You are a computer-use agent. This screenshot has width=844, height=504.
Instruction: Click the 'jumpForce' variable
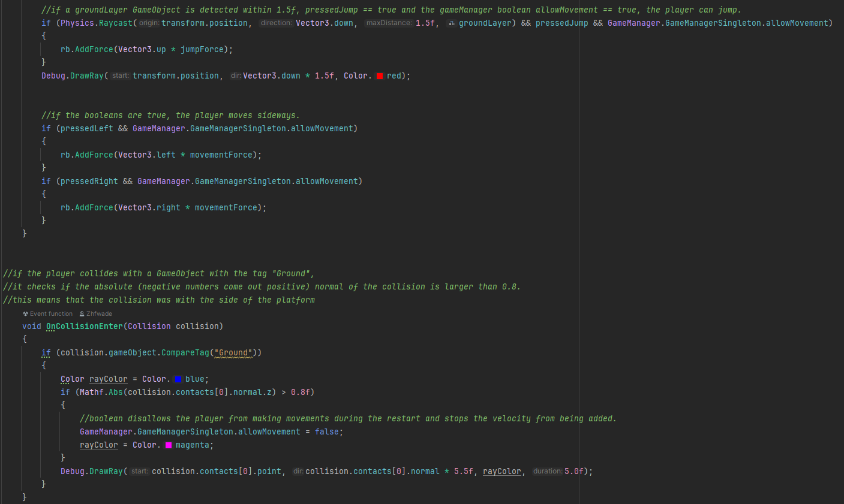[x=202, y=49]
